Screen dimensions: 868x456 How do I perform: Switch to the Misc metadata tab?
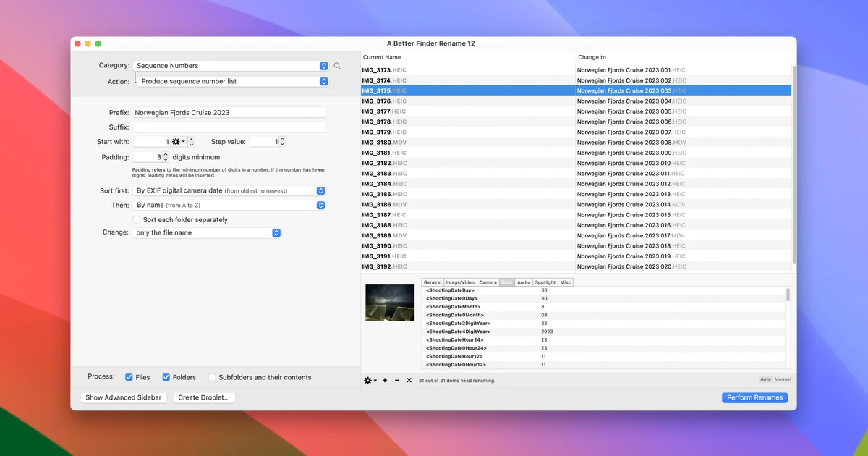point(566,282)
